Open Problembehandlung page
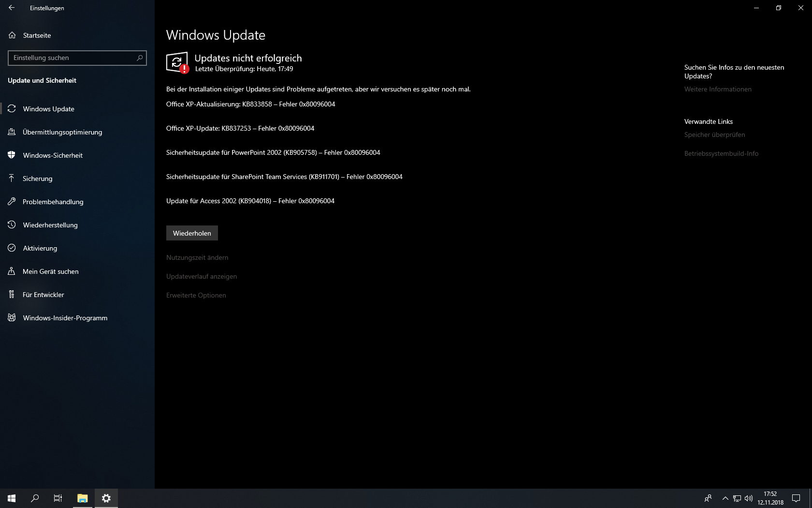 pos(77,202)
